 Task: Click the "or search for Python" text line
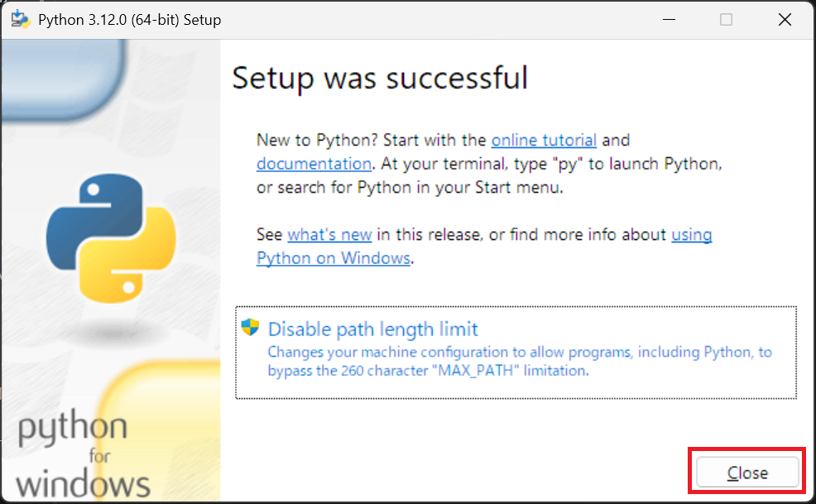[410, 187]
